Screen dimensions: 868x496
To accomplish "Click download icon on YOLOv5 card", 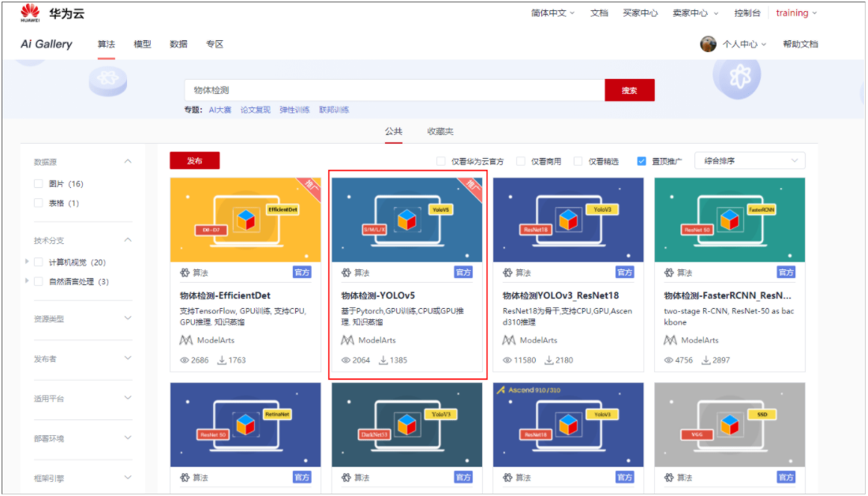I will [x=383, y=360].
